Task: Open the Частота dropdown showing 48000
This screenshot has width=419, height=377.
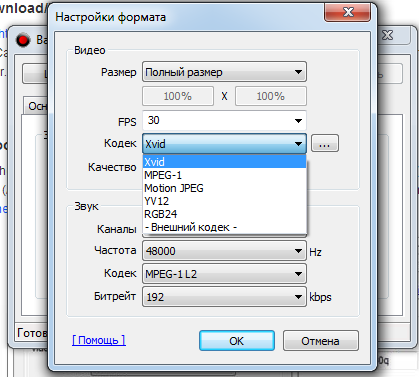Action: point(224,251)
